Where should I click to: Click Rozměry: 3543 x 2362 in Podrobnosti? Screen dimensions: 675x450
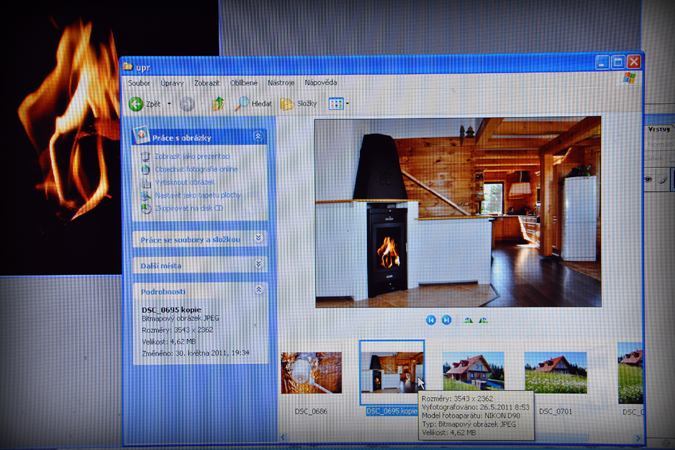point(177,330)
